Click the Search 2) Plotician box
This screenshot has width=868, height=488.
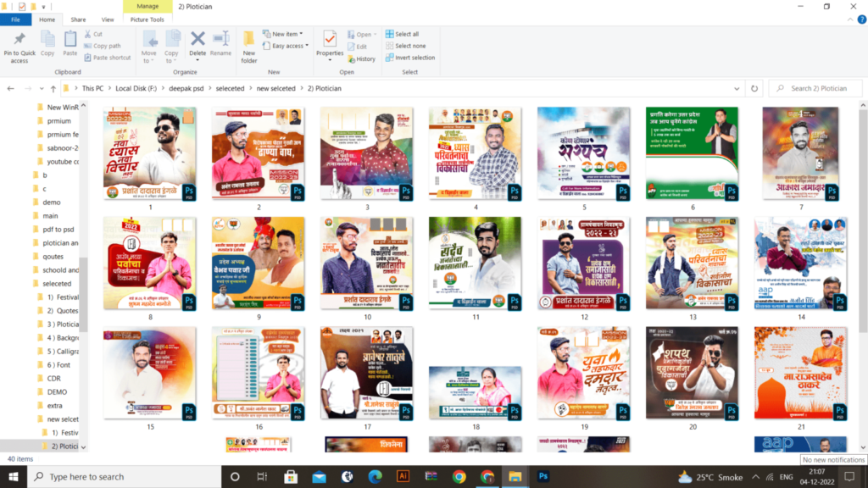(815, 88)
